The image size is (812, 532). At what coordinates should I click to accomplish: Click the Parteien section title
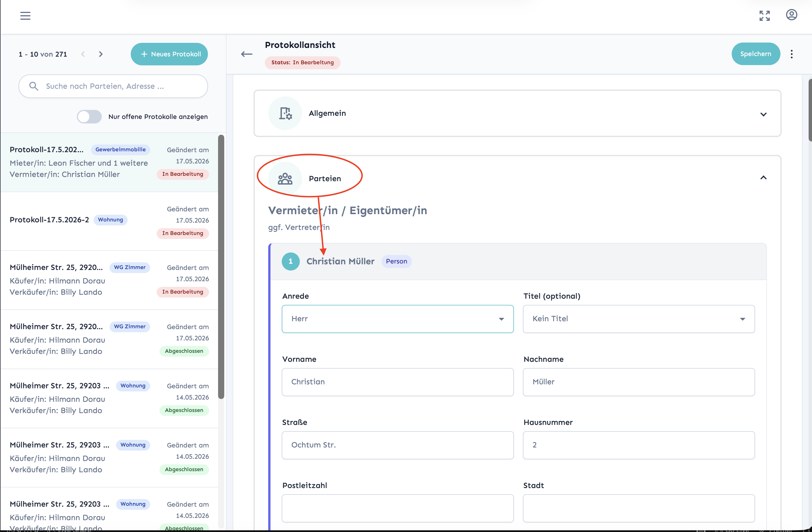pyautogui.click(x=325, y=178)
